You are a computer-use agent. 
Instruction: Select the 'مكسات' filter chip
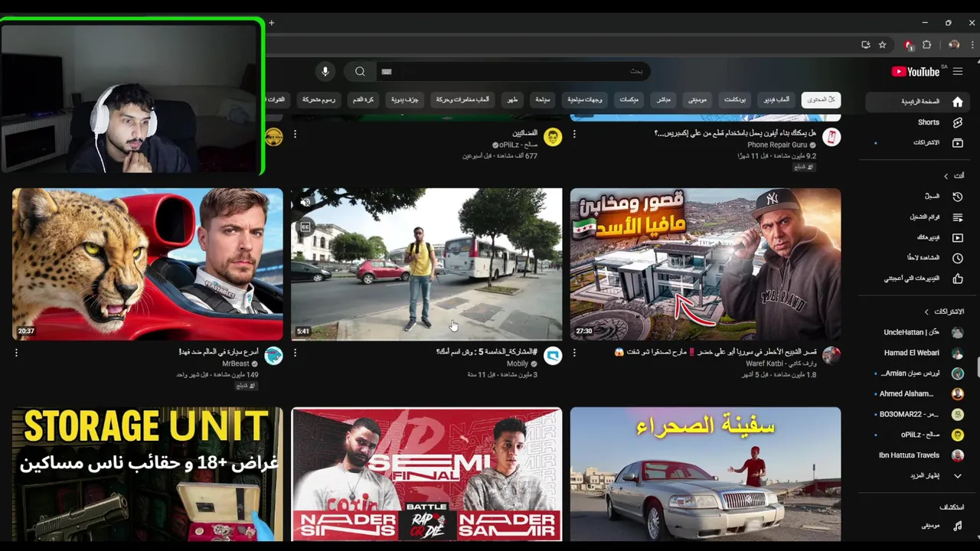coord(629,100)
